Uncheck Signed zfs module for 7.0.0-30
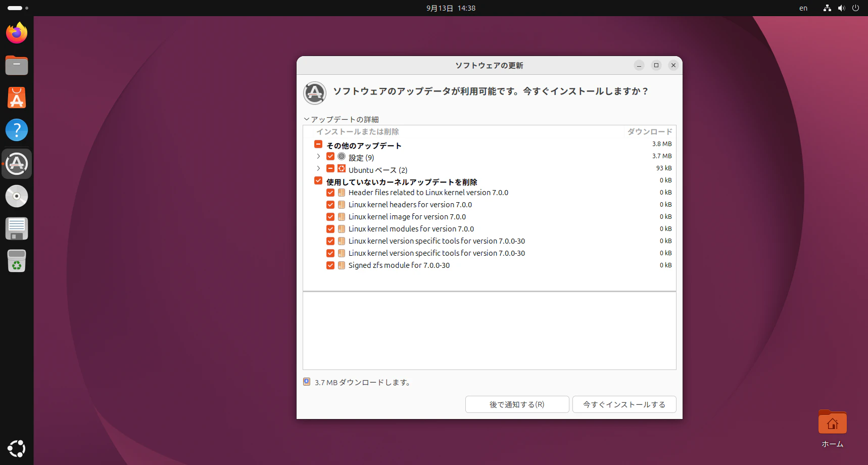Screen dimensions: 868x465 click(x=330, y=265)
